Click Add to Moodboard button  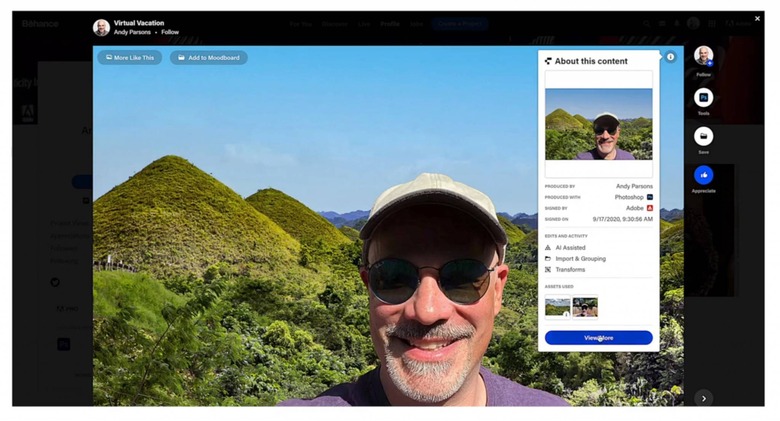208,58
